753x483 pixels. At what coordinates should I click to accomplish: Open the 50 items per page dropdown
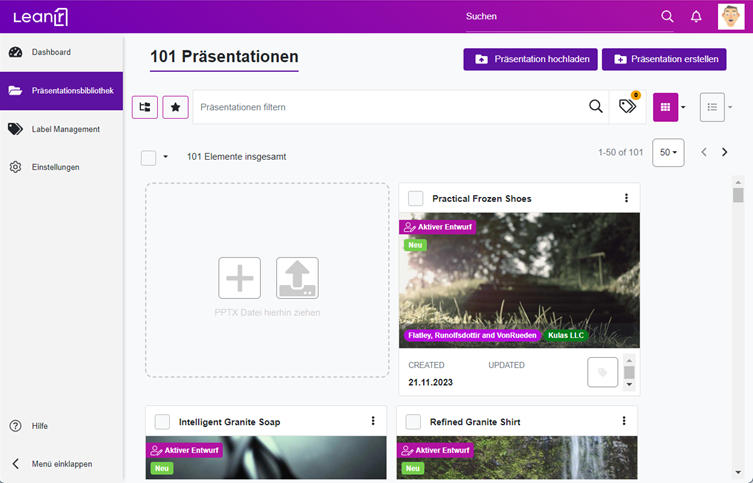click(668, 153)
